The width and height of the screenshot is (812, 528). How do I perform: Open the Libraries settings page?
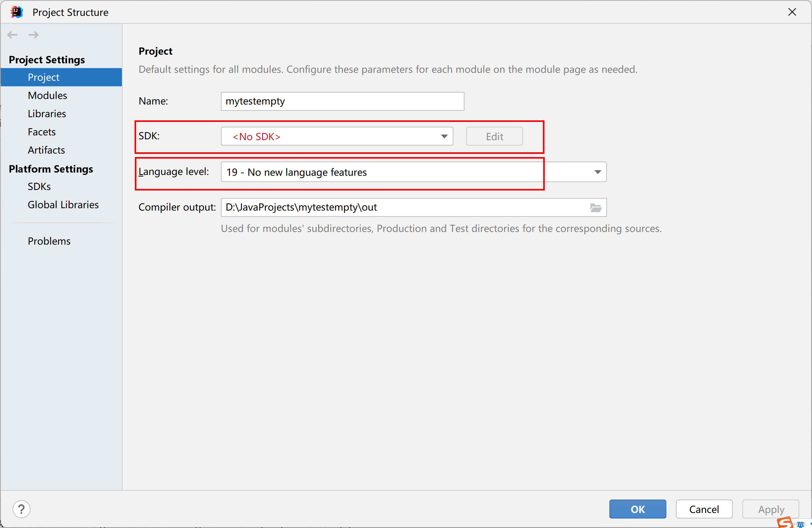[47, 114]
